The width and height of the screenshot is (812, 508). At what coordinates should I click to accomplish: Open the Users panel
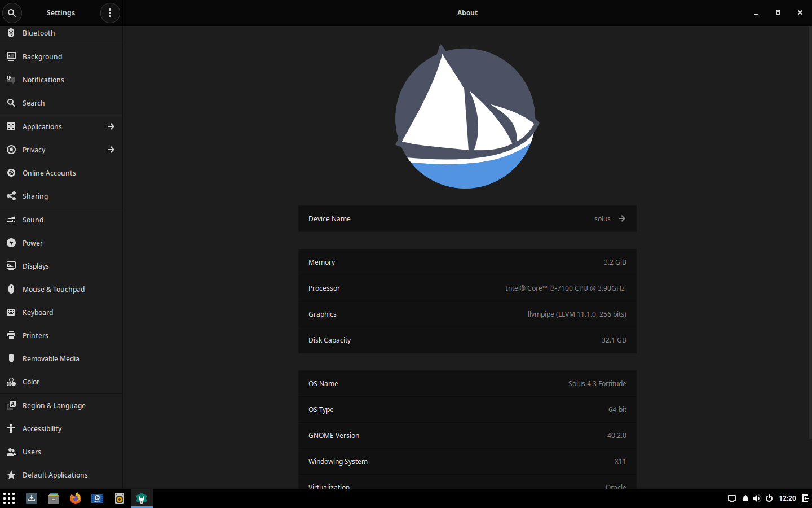tap(61, 452)
